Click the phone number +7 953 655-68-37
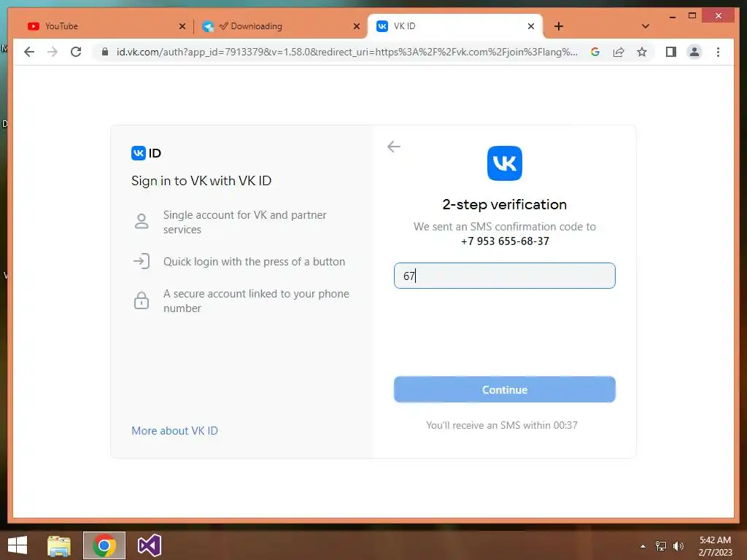Viewport: 747px width, 560px height. 505,241
